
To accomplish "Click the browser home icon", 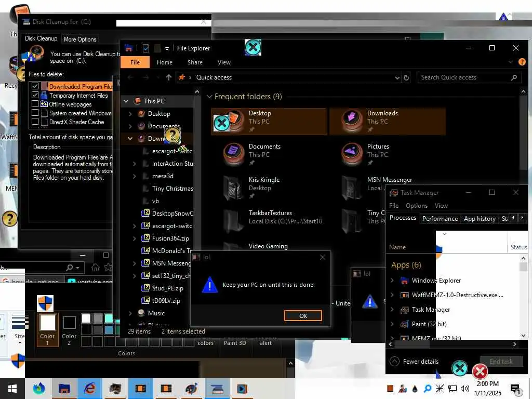I will 96,268.
